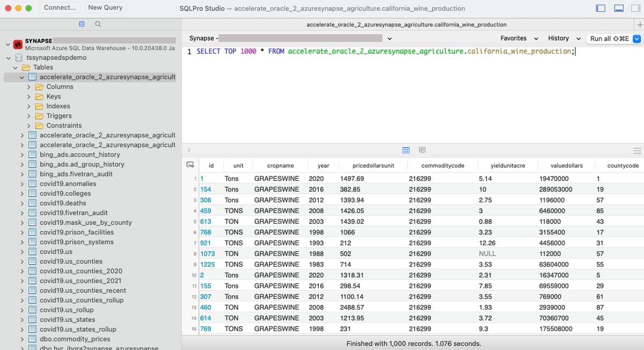The width and height of the screenshot is (644, 350).
Task: Toggle the right inspector panel layout button
Action: point(636,8)
